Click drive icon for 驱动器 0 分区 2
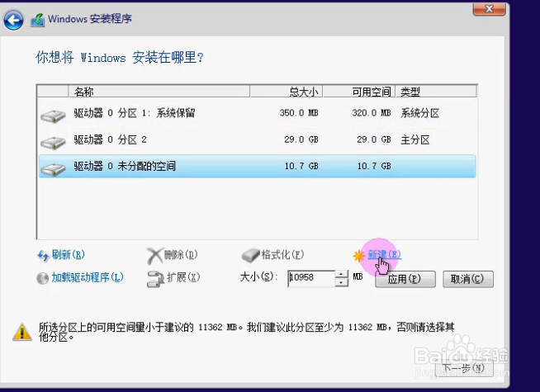 tap(53, 143)
